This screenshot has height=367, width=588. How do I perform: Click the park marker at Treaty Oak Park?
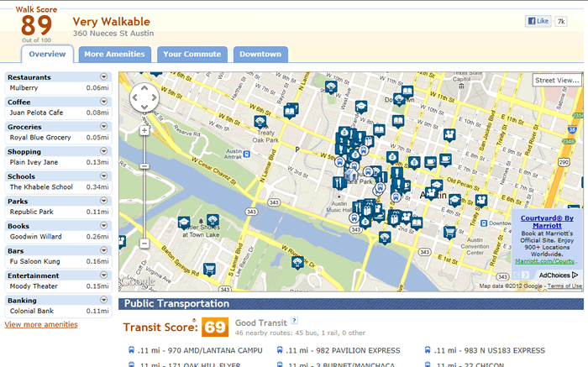(x=260, y=122)
